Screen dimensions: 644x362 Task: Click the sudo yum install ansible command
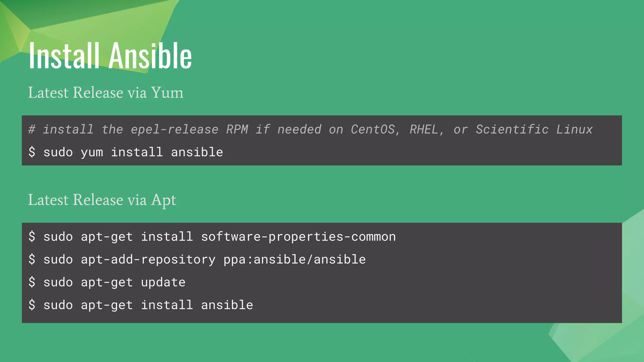(x=126, y=152)
